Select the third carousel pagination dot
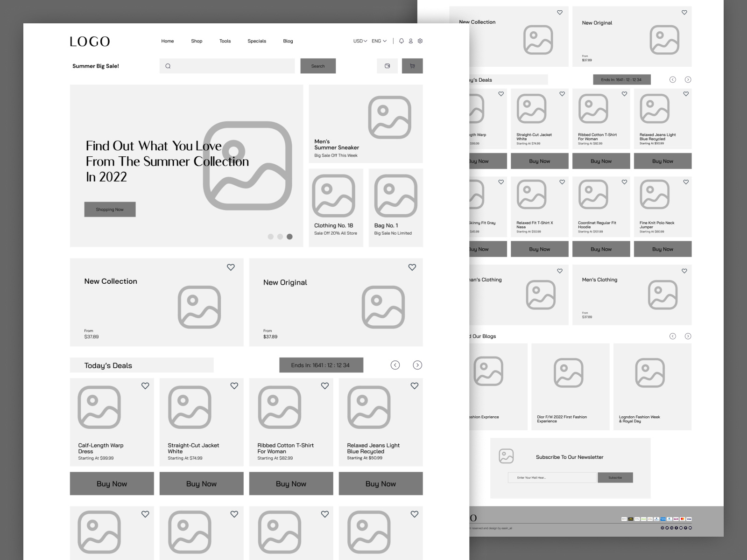 (x=290, y=237)
